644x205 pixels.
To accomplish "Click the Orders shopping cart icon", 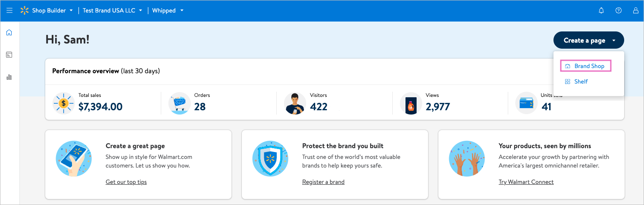I will coord(179,103).
